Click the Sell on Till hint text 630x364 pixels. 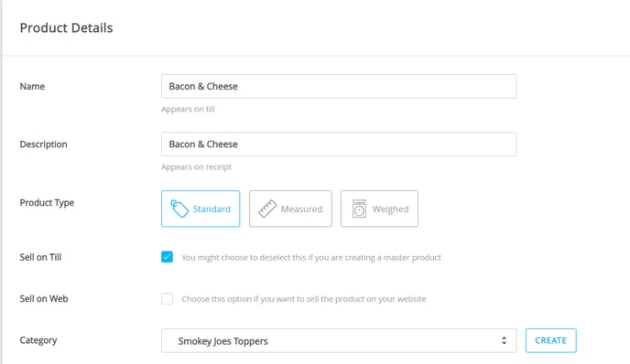point(311,257)
